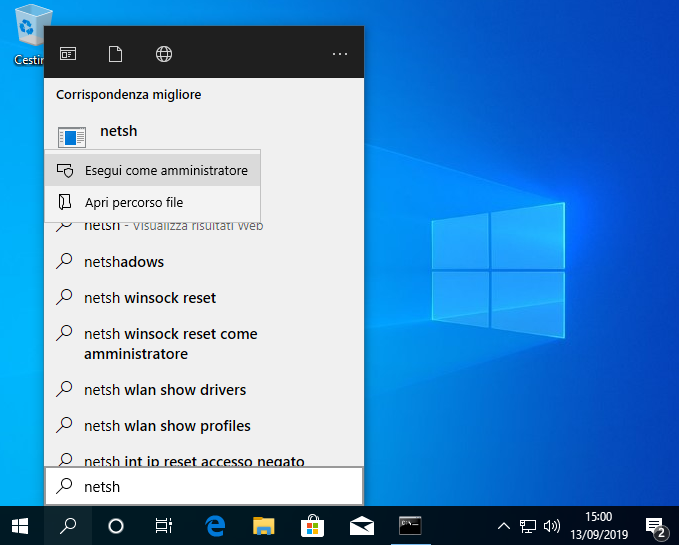Image resolution: width=679 pixels, height=545 pixels.
Task: Open Microsoft Store from the taskbar
Action: coord(312,526)
